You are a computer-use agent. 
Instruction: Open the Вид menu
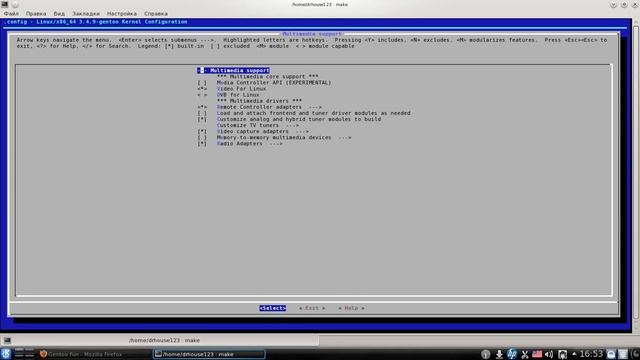click(59, 13)
